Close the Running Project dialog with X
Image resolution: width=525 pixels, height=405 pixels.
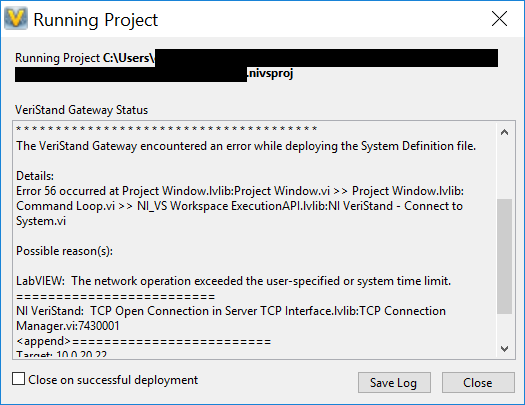tap(499, 19)
